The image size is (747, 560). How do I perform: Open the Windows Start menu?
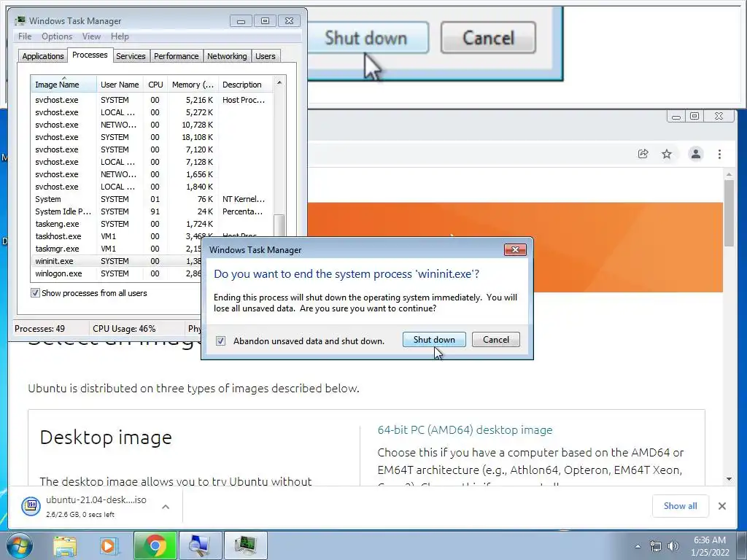coord(19,545)
